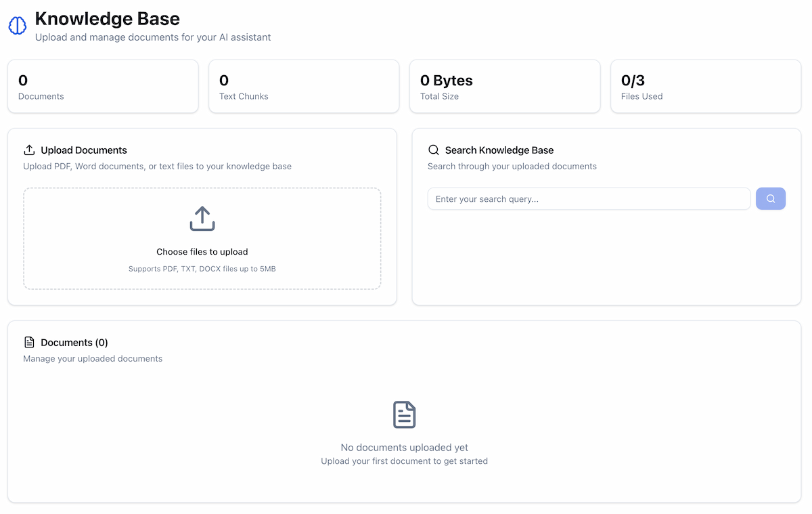Click the Text Chunks stat card
The width and height of the screenshot is (812, 514).
pyautogui.click(x=304, y=86)
